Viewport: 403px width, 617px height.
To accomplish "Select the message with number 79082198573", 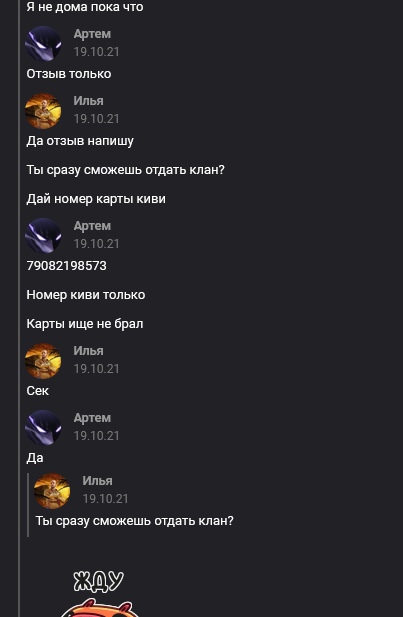I will [67, 266].
